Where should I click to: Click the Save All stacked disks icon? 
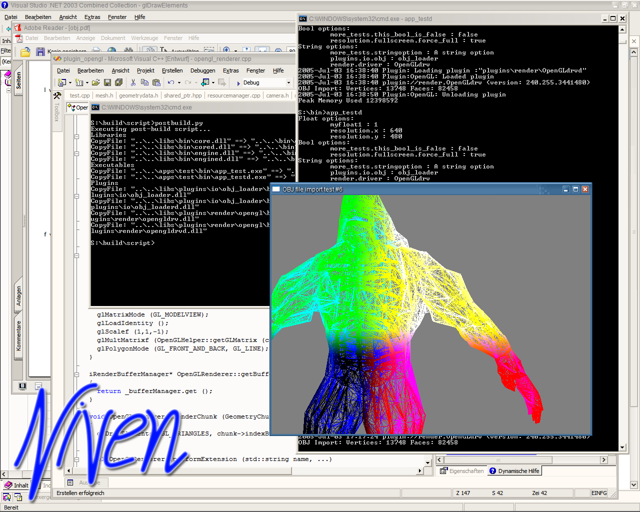pyautogui.click(x=119, y=83)
